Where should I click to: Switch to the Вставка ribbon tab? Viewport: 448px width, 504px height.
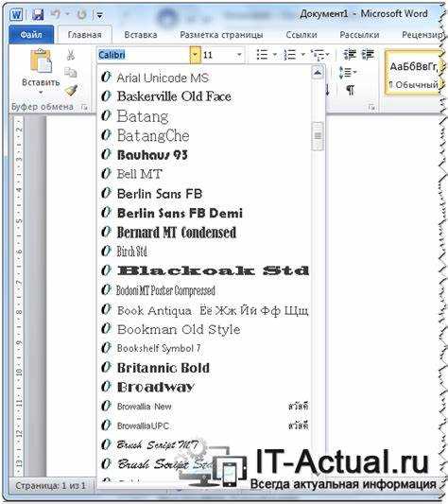(x=141, y=35)
